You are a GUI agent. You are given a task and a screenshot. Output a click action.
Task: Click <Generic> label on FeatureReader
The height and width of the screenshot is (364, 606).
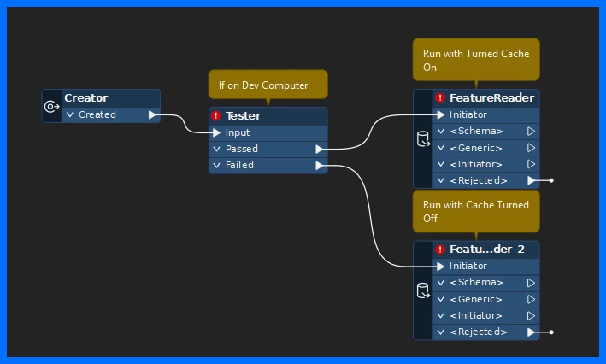coord(476,148)
